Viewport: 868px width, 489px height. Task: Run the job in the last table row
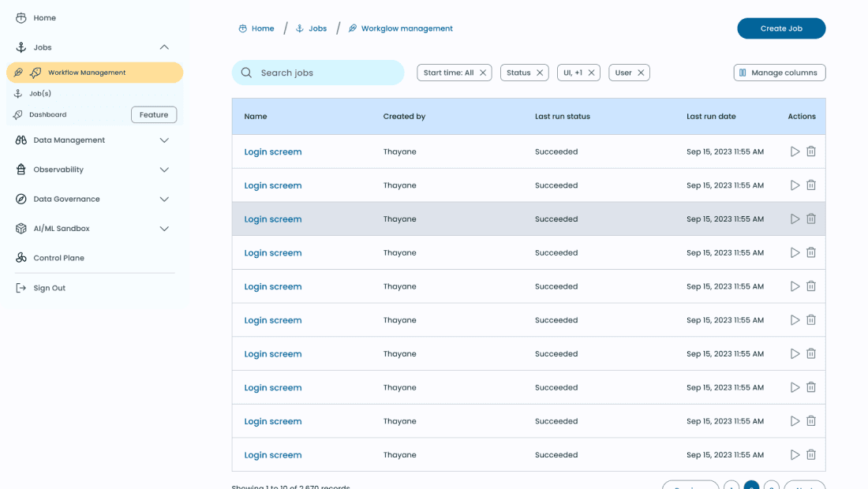click(x=795, y=455)
